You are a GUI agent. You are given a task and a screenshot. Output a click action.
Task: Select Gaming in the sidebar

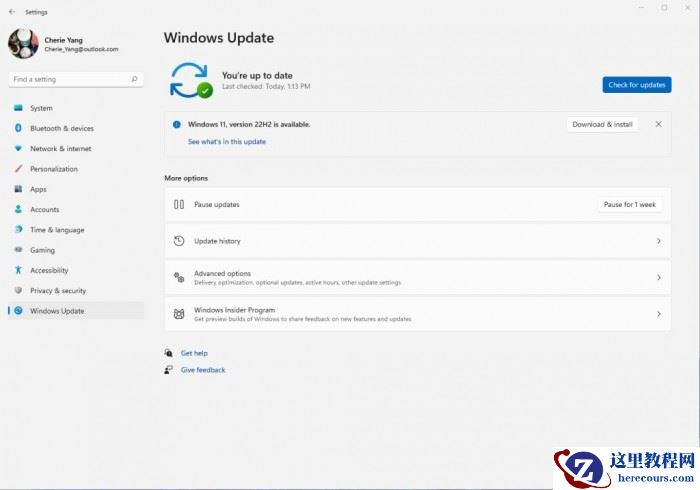76,250
